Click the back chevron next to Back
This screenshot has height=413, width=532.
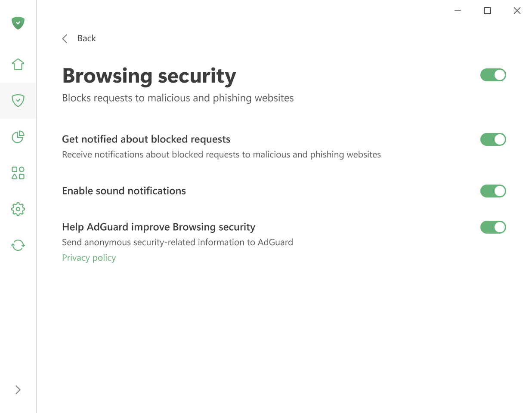coord(65,38)
